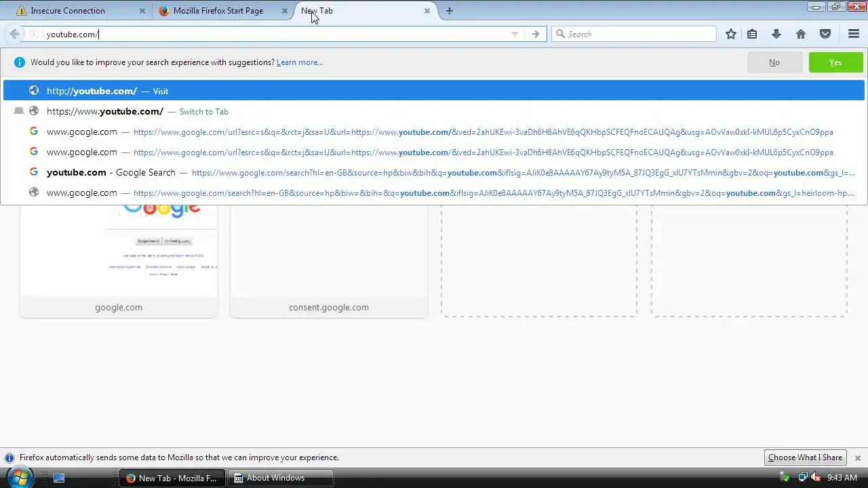Click the search magnifier icon
868x488 pixels.
click(x=560, y=34)
